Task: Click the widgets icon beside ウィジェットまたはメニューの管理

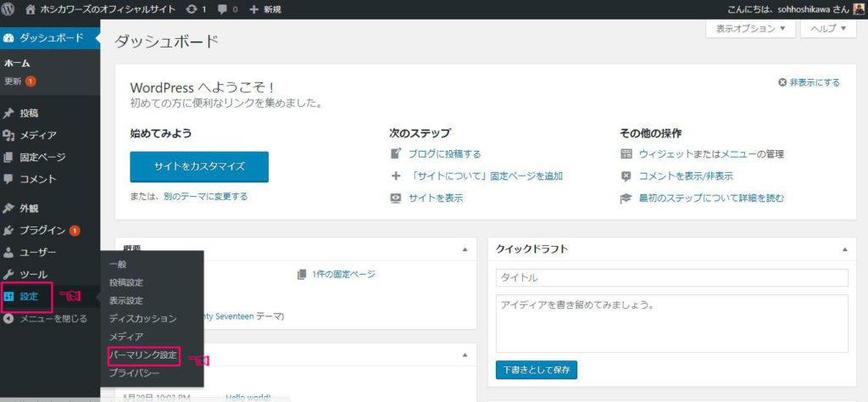Action: [x=626, y=154]
